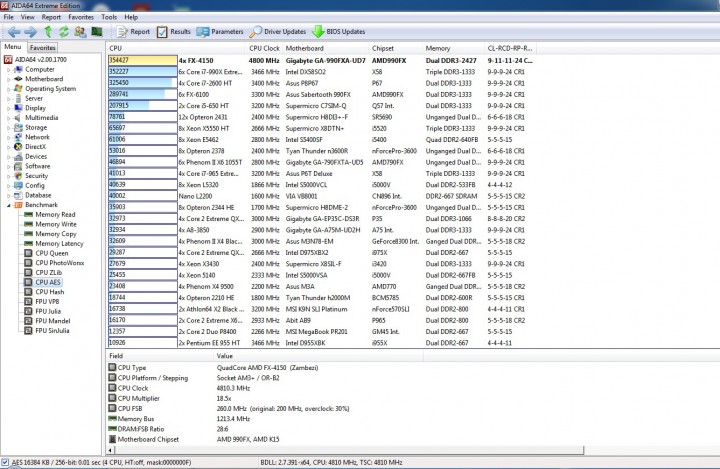Expand the Motherboard tree node
720x469 pixels.
pos(8,79)
